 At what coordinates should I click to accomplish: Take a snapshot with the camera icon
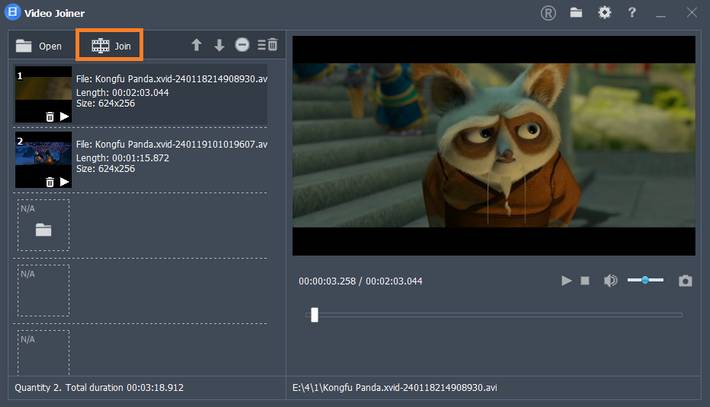pyautogui.click(x=685, y=281)
